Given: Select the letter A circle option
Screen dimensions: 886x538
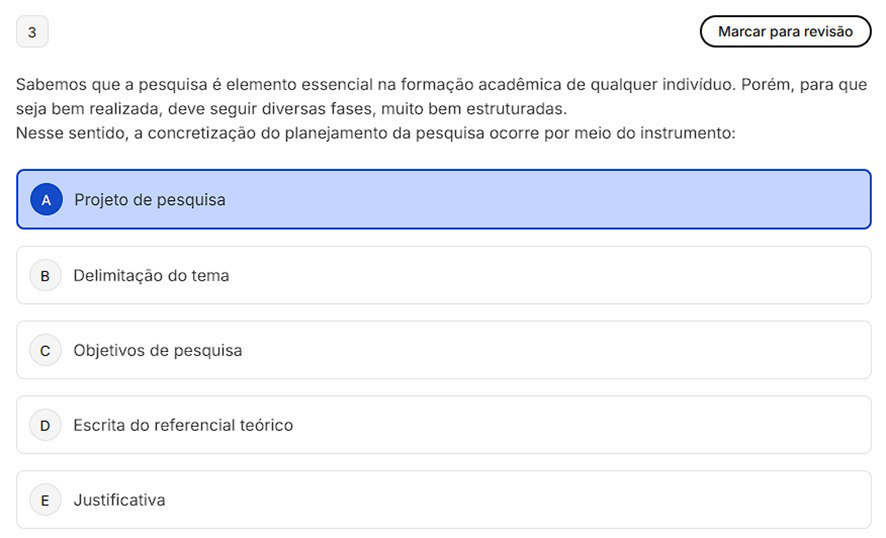Looking at the screenshot, I should [x=46, y=200].
